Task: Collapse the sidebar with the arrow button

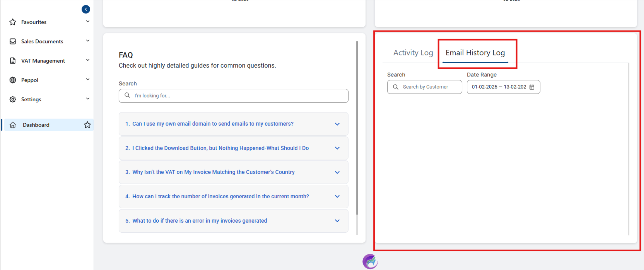Action: click(85, 9)
